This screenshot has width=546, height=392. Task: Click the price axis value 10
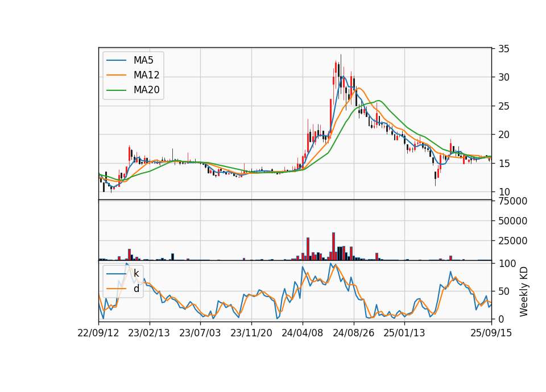coord(504,192)
